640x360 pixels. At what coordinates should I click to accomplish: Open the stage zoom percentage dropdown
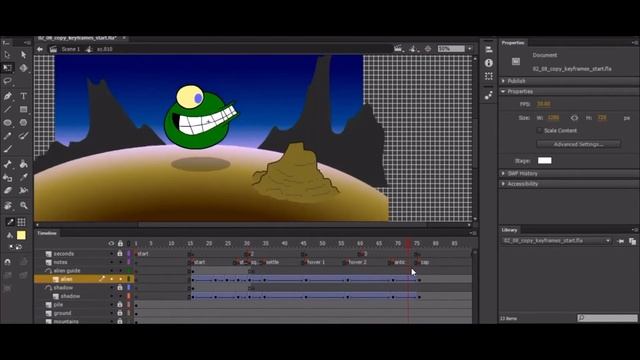coord(470,49)
